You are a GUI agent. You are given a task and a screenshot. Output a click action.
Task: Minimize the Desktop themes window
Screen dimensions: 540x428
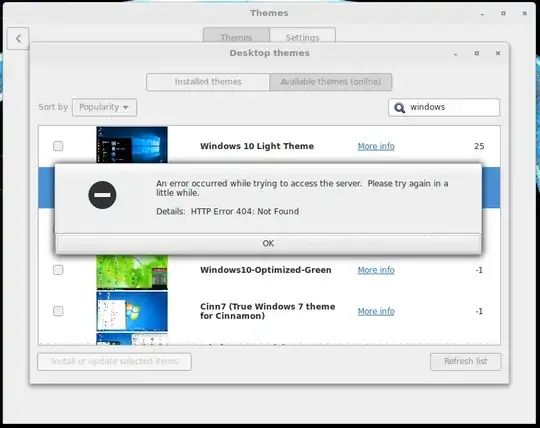coord(456,53)
